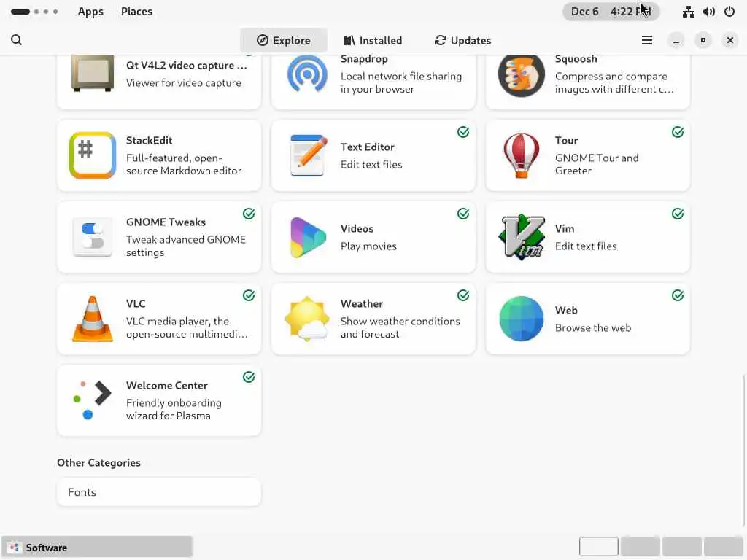Click the Weather sun and cloud icon

[x=307, y=319]
